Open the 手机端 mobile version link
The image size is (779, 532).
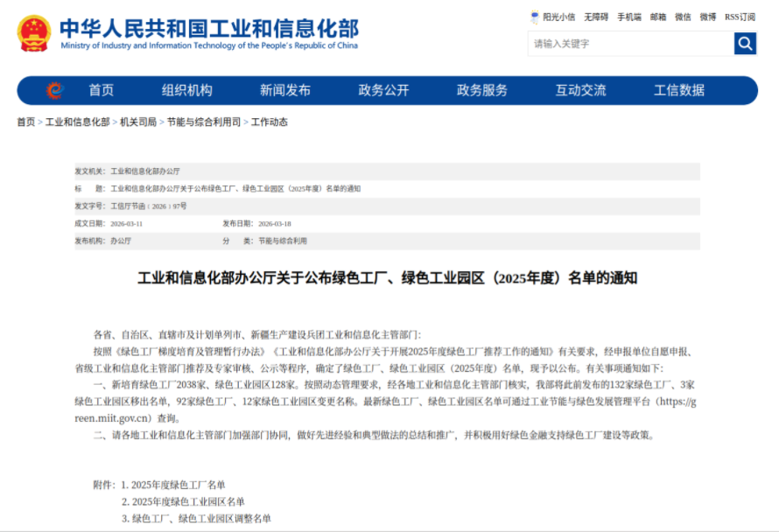(x=628, y=17)
